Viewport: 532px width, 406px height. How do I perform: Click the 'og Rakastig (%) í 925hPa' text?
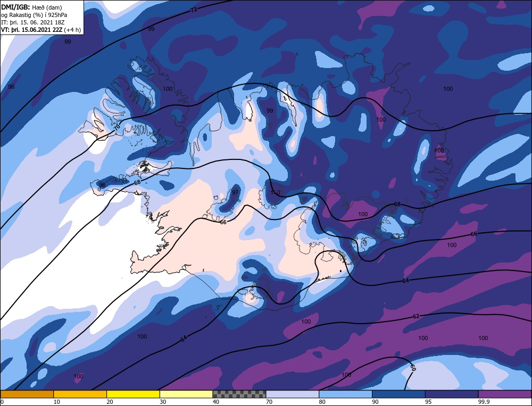click(34, 15)
